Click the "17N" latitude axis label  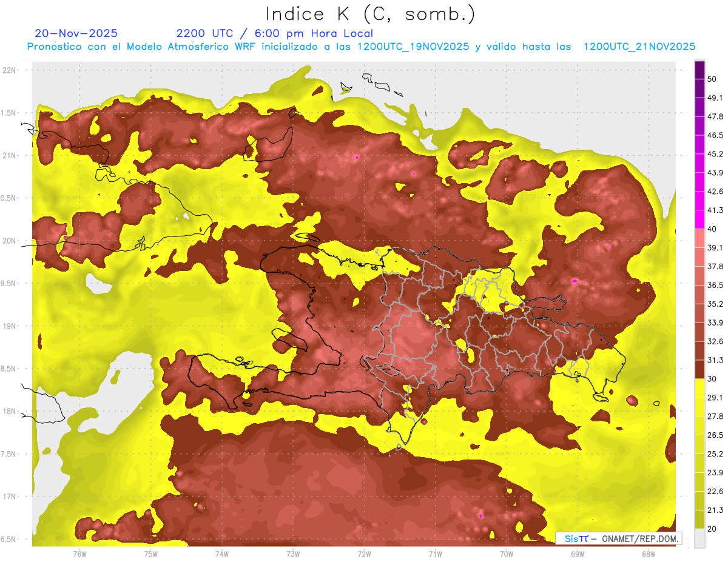(10, 497)
